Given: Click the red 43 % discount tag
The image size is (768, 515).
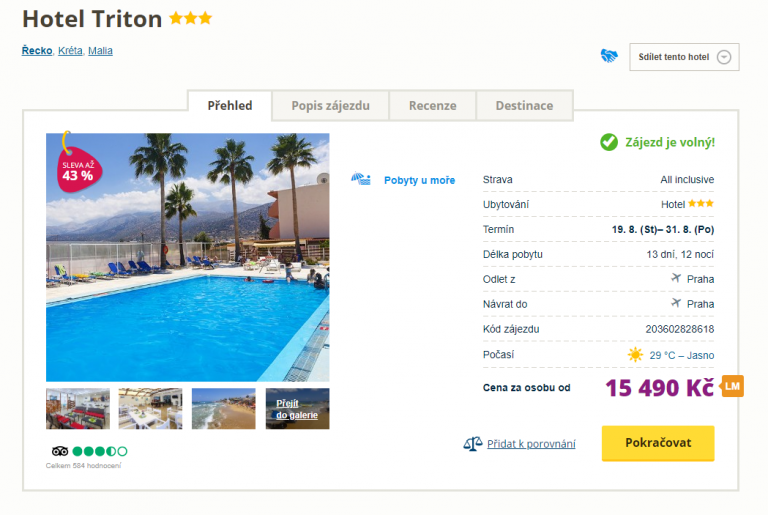Looking at the screenshot, I should tap(77, 168).
